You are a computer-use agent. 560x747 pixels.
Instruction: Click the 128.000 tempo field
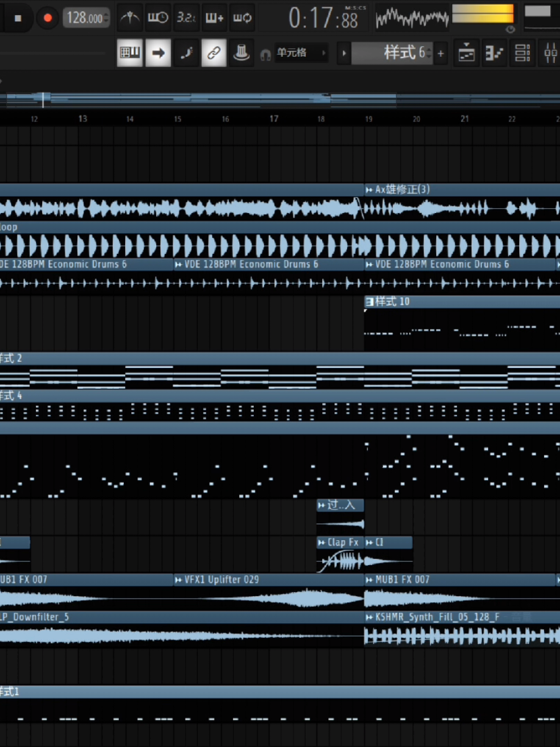(x=86, y=18)
